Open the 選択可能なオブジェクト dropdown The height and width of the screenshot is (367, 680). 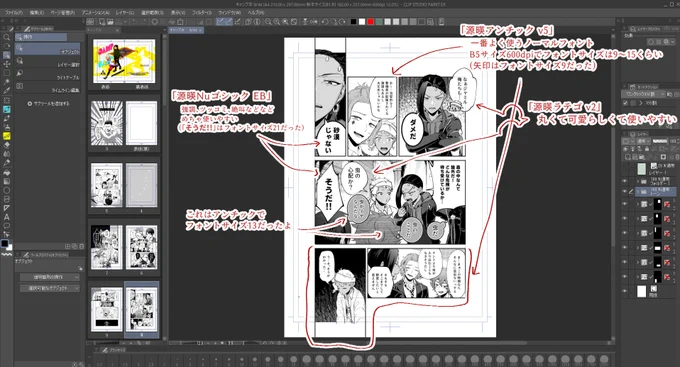pyautogui.click(x=50, y=288)
